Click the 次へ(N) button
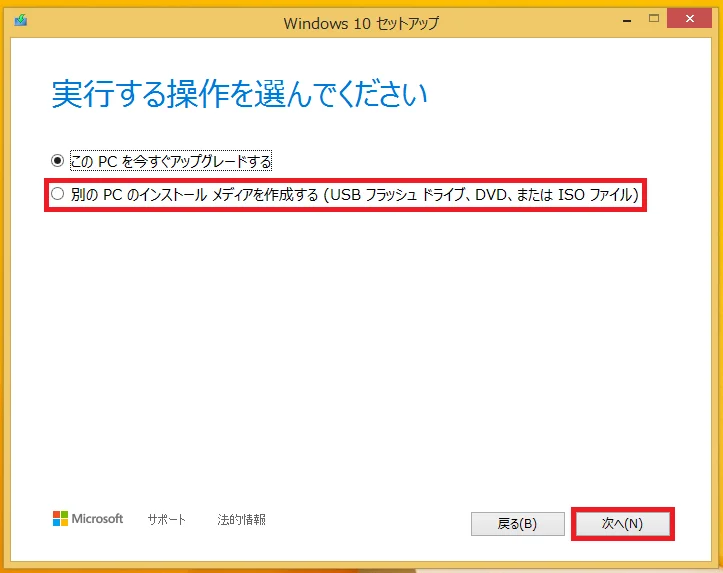723x573 pixels. point(622,524)
